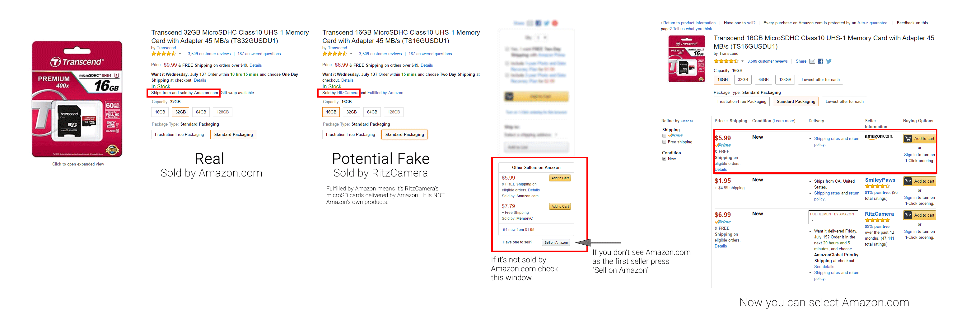Screen dimensions: 980x336
Task: Open the RitzCamera seller link in 'Sold by'
Action: (x=347, y=93)
